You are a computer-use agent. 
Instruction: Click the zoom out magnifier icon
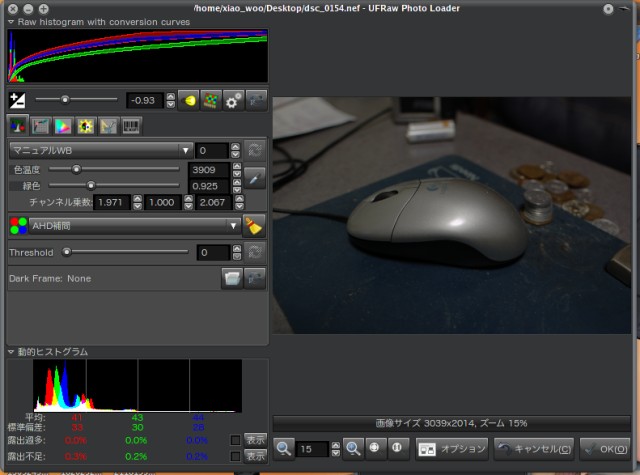(284, 449)
